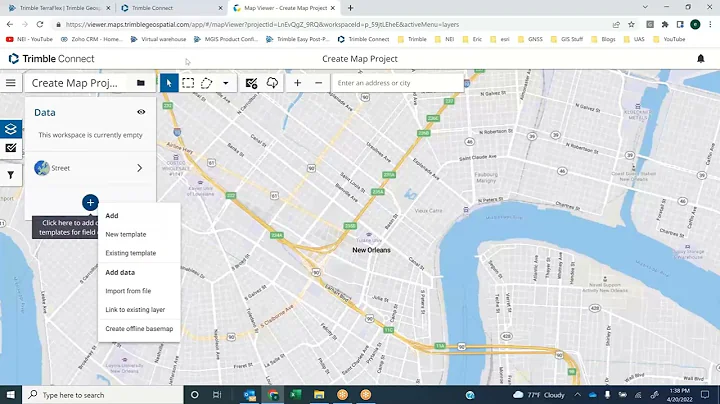Open browser extensions puzzle icon
This screenshot has height=404, width=720.
pos(665,24)
